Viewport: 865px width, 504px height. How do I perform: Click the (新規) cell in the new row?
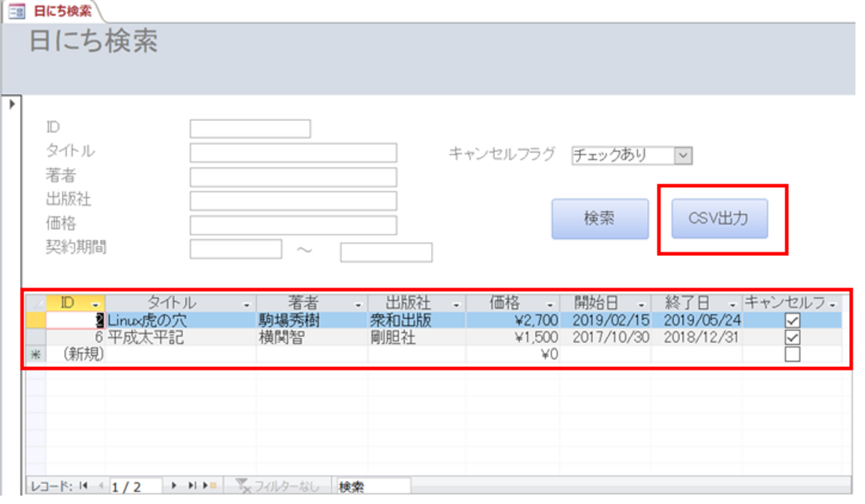pos(75,354)
